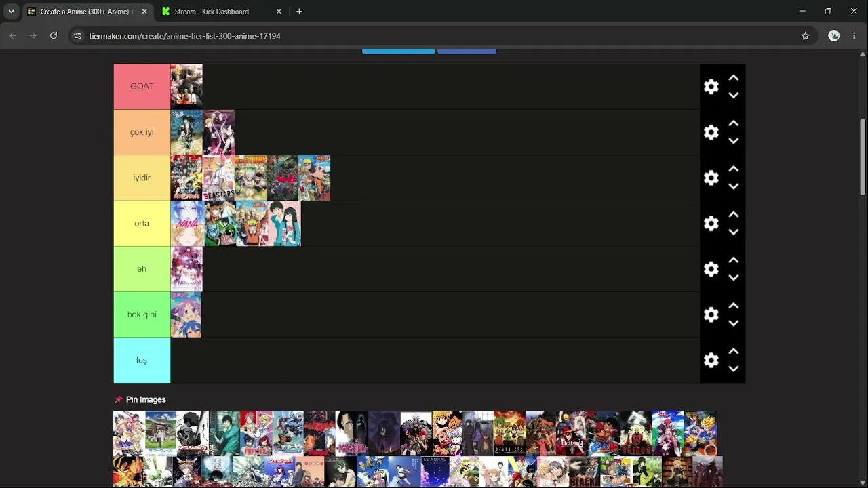Open settings gear for the leş tier

pyautogui.click(x=711, y=360)
